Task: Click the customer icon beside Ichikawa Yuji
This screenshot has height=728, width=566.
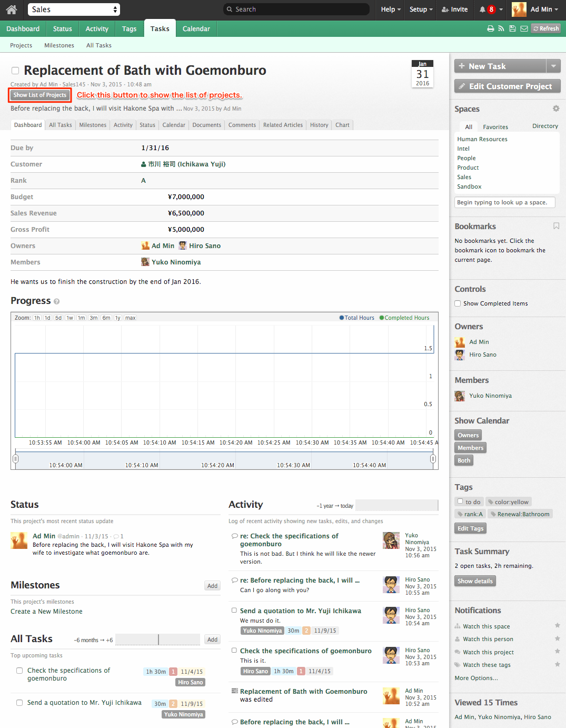Action: point(144,164)
